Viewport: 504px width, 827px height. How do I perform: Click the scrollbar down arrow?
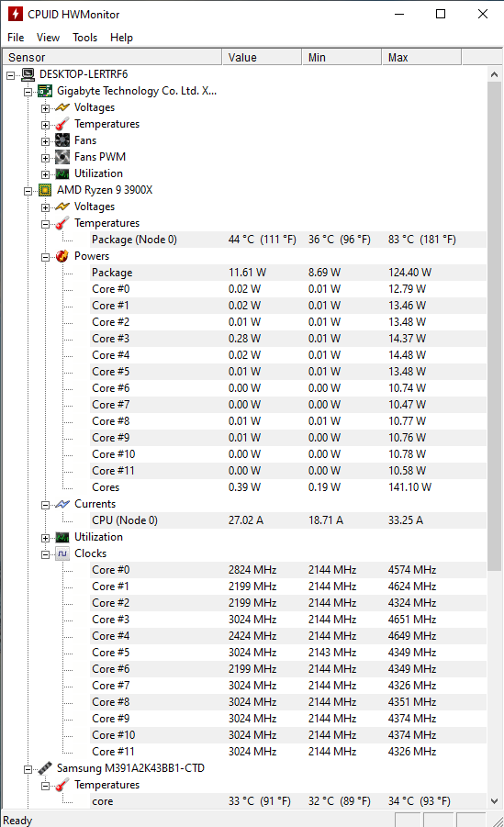tap(494, 800)
